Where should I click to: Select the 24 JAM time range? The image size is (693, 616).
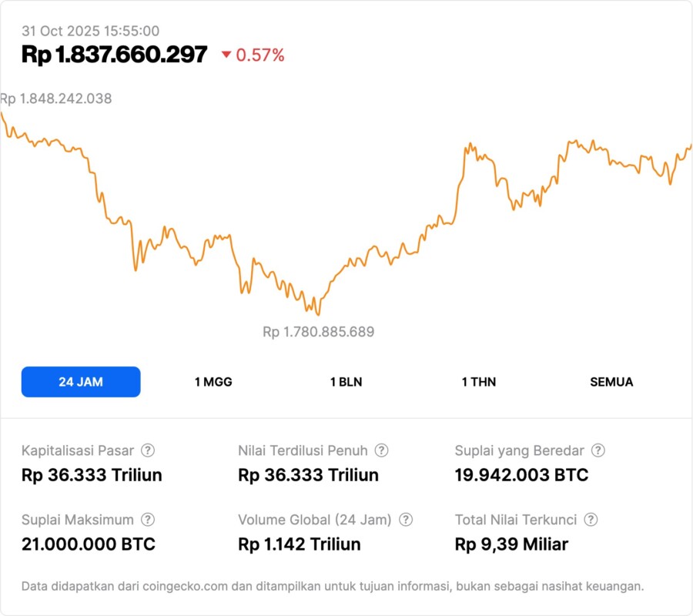pyautogui.click(x=81, y=382)
